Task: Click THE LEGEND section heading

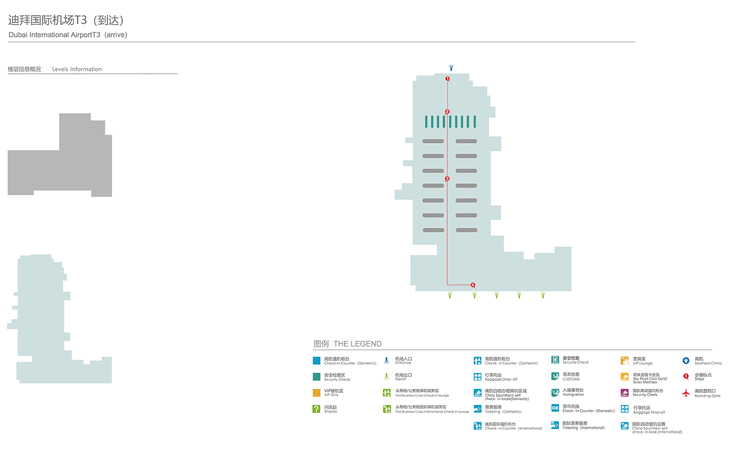Action: (x=347, y=344)
